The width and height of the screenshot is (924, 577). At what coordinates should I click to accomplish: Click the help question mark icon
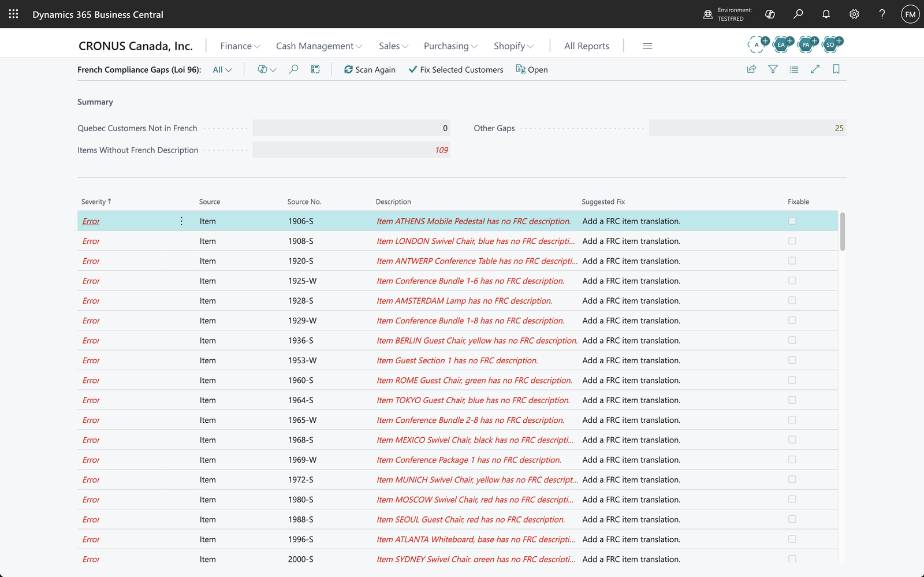[x=882, y=14]
